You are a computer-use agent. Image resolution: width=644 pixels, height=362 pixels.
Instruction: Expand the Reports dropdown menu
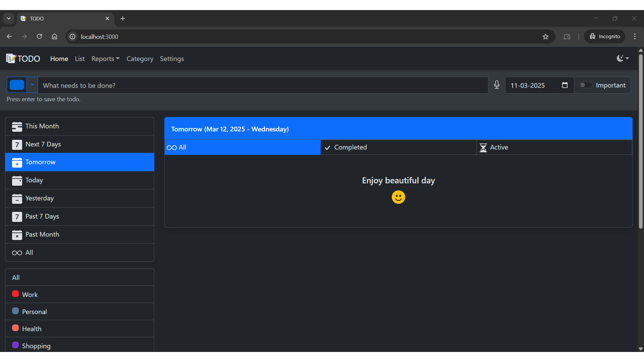tap(105, 59)
